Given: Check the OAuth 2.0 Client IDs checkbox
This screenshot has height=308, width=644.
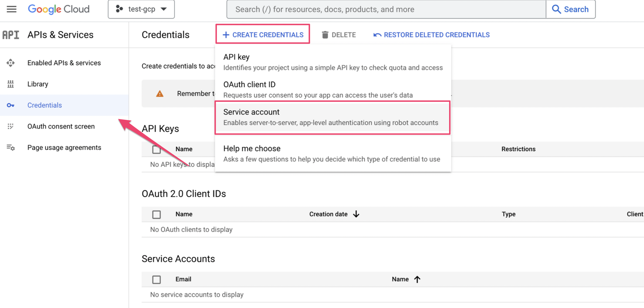Looking at the screenshot, I should click(x=156, y=214).
